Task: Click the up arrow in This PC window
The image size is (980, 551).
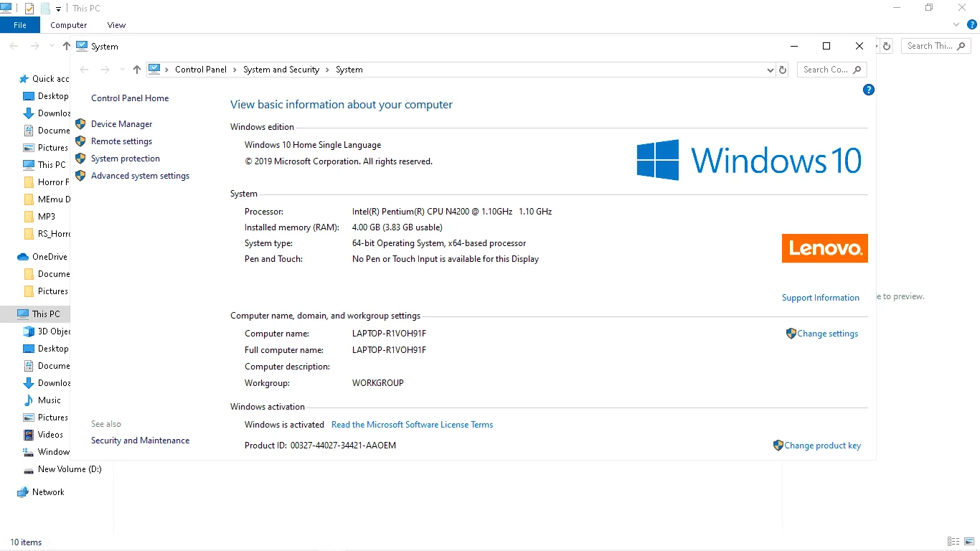Action: coord(66,46)
